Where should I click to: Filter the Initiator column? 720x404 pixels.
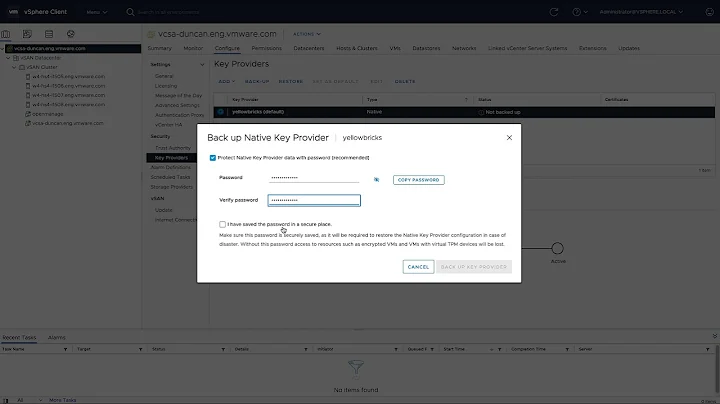[396, 349]
